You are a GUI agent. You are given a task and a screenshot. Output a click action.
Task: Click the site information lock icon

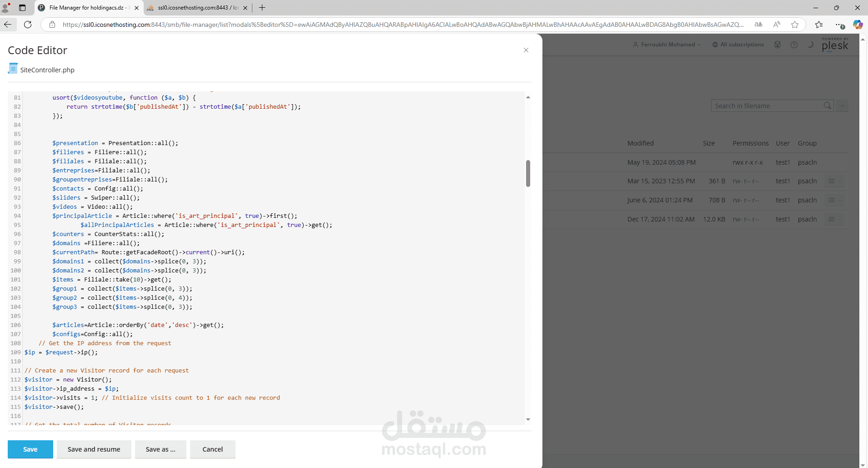[52, 25]
